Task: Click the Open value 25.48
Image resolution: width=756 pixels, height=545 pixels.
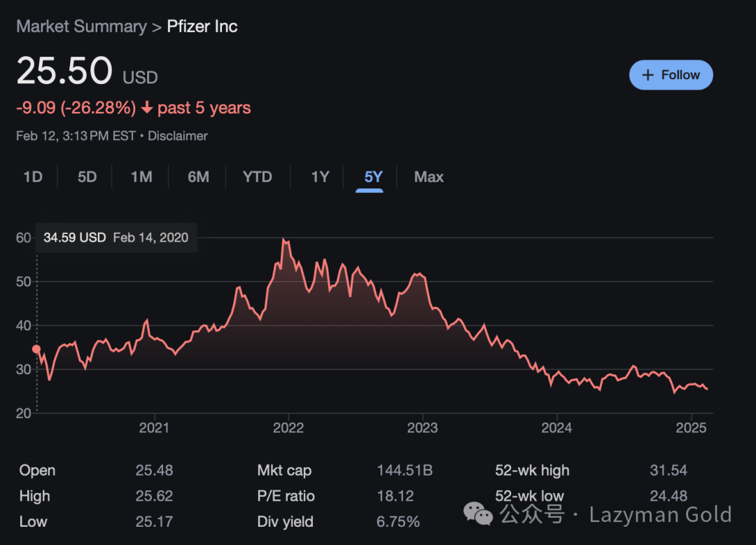Action: coord(154,470)
